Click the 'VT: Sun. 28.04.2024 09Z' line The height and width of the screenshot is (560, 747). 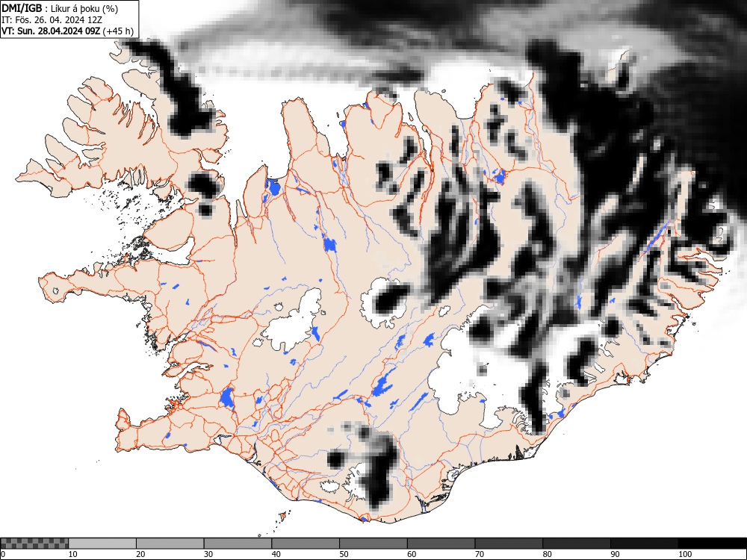[51, 31]
